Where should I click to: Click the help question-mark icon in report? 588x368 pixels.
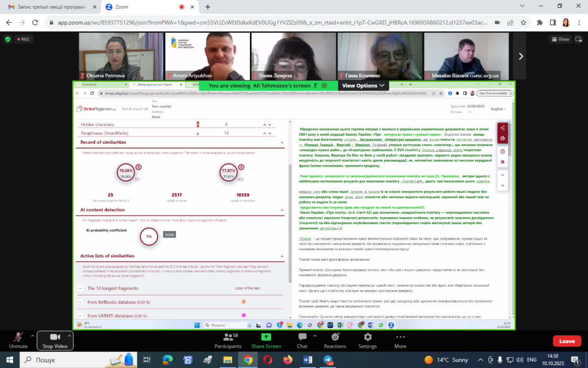click(503, 151)
